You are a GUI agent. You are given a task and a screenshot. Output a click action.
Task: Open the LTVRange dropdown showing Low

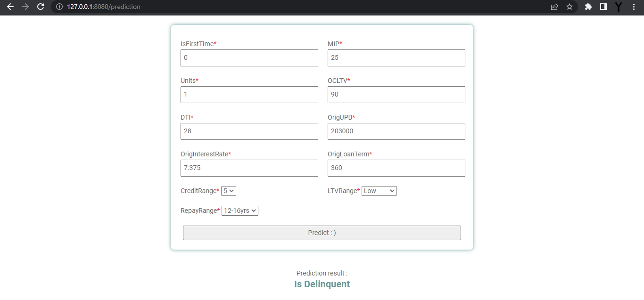coord(379,191)
